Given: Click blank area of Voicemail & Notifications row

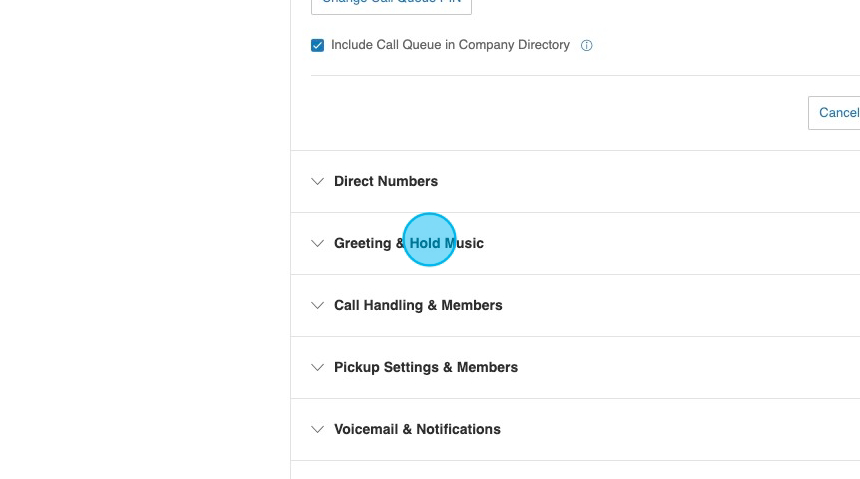Looking at the screenshot, I should click(680, 430).
